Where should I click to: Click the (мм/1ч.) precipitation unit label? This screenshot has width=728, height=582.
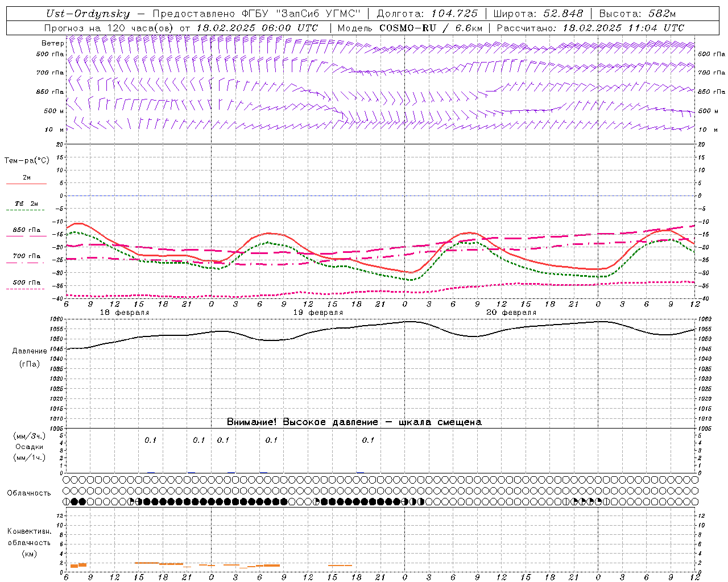[x=29, y=458]
